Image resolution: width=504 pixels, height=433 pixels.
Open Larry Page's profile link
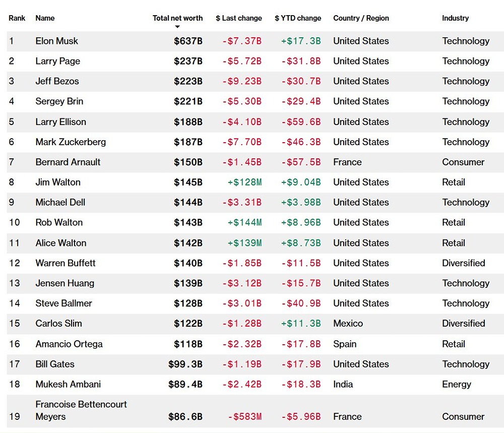tap(58, 61)
